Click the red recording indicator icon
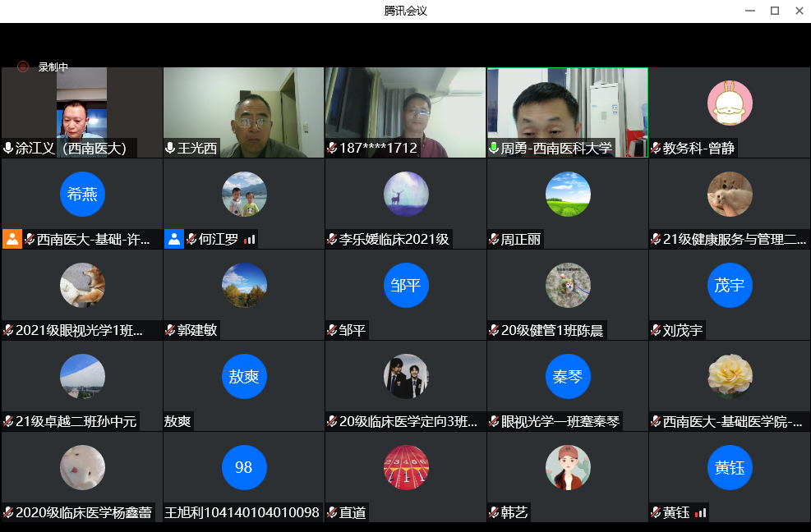This screenshot has height=532, width=811. pyautogui.click(x=23, y=67)
